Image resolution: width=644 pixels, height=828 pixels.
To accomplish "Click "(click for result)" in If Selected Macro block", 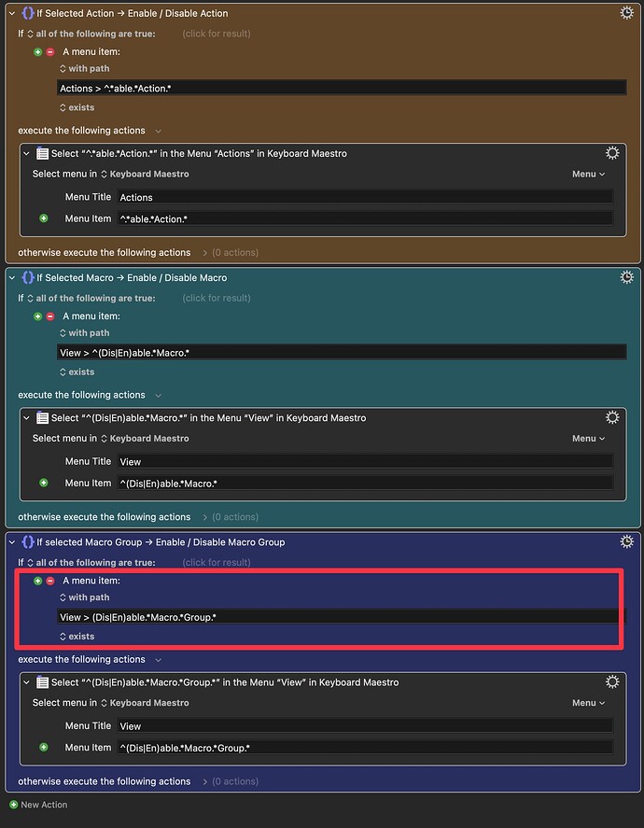I will click(x=217, y=298).
